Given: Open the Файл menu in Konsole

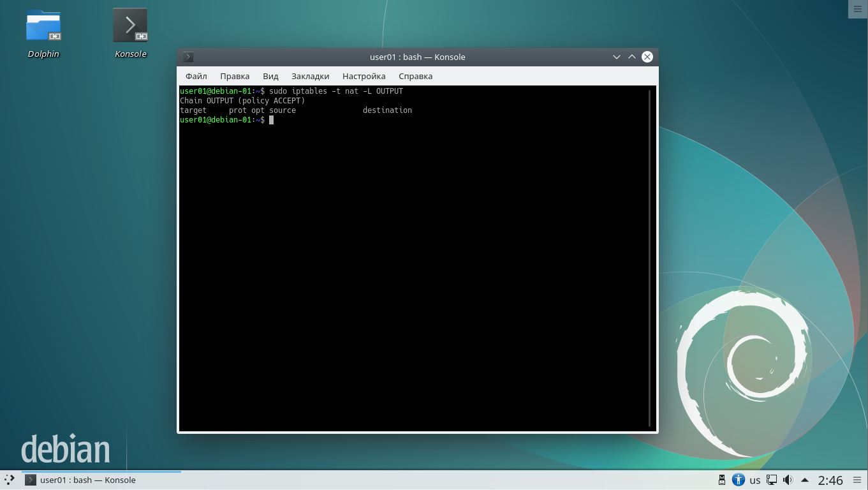Looking at the screenshot, I should click(x=196, y=76).
